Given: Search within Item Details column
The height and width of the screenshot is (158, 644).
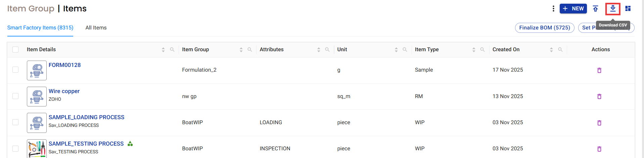Looking at the screenshot, I should pyautogui.click(x=172, y=50).
